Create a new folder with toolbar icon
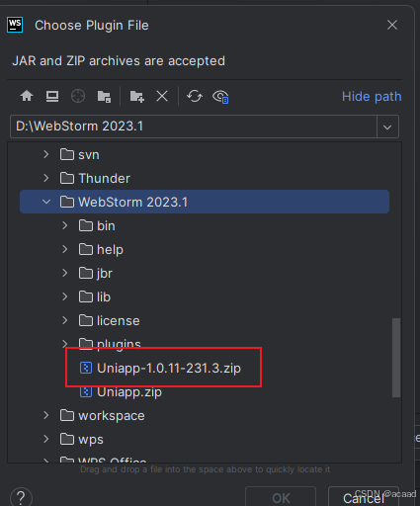This screenshot has width=420, height=506. point(136,97)
